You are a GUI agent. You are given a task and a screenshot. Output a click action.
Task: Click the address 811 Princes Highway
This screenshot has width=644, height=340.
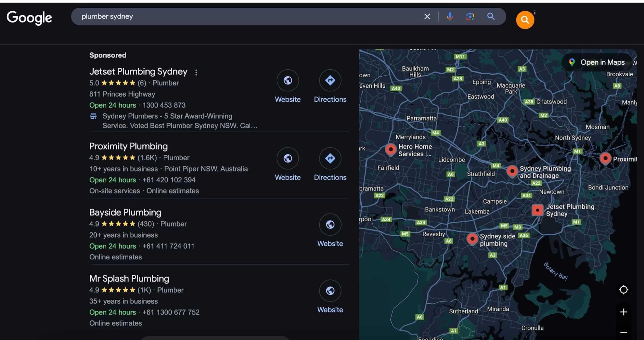pos(122,94)
